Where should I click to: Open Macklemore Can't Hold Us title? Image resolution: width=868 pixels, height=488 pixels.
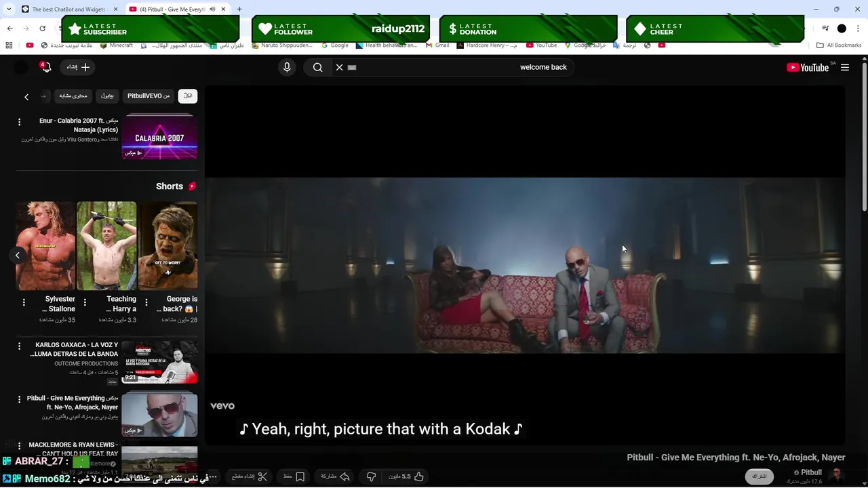[73, 449]
